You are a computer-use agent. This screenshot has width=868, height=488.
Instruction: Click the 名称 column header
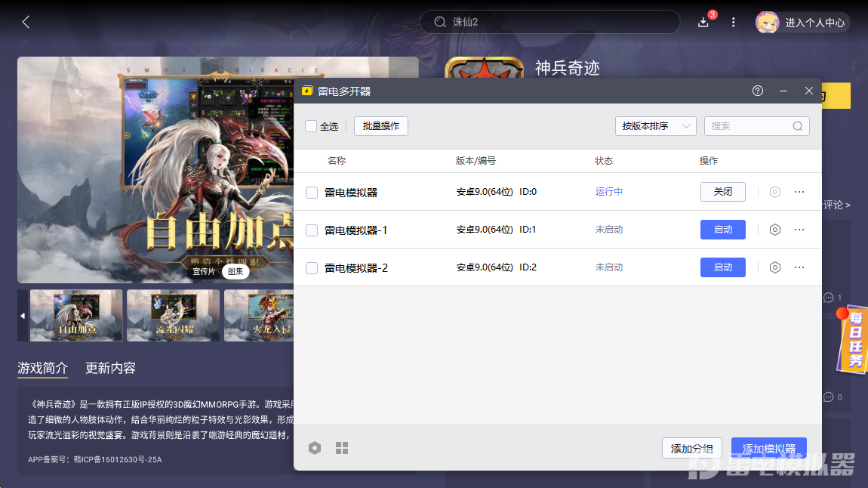coord(337,161)
